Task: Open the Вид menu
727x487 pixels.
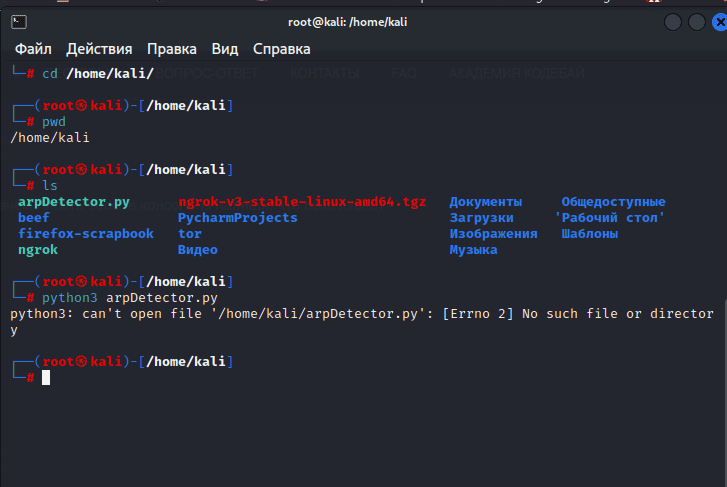Action: point(225,49)
